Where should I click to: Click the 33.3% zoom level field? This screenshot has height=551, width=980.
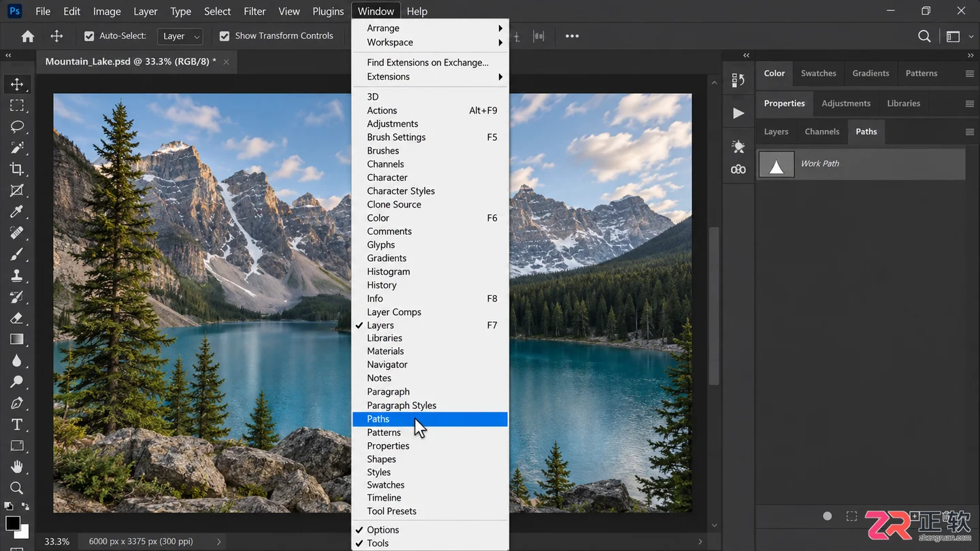point(57,541)
